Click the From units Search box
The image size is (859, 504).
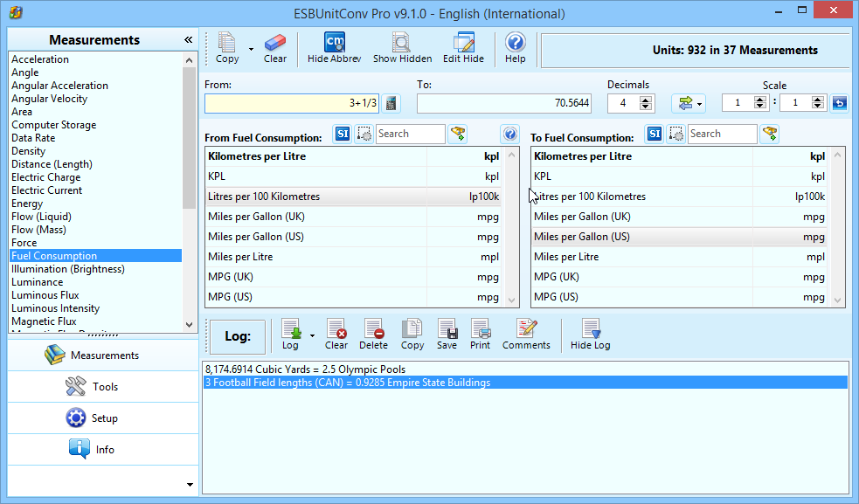411,134
